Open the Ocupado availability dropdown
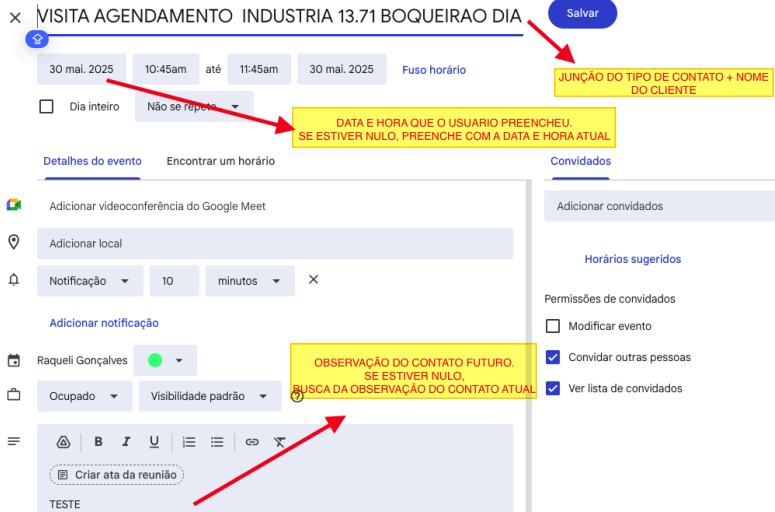The image size is (775, 512). (x=85, y=396)
